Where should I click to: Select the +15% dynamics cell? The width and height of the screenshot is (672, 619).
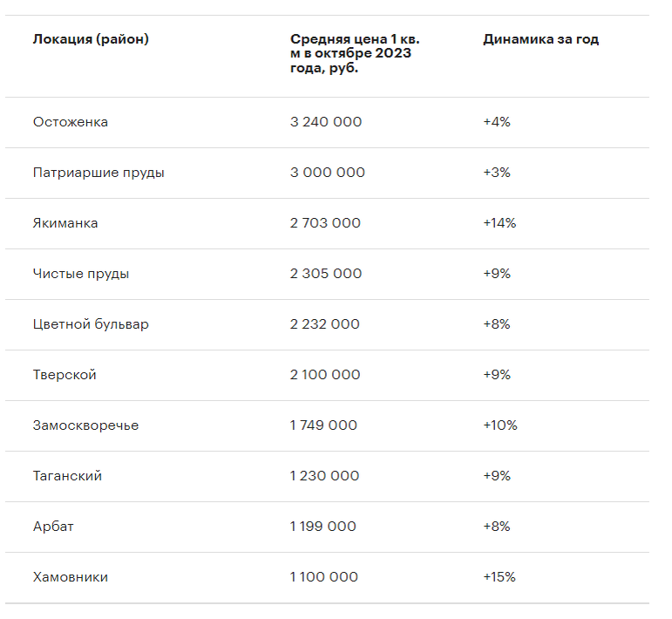tap(499, 577)
